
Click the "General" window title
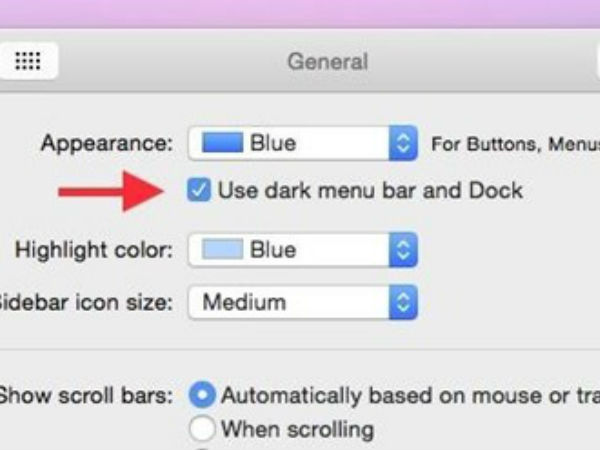point(327,61)
